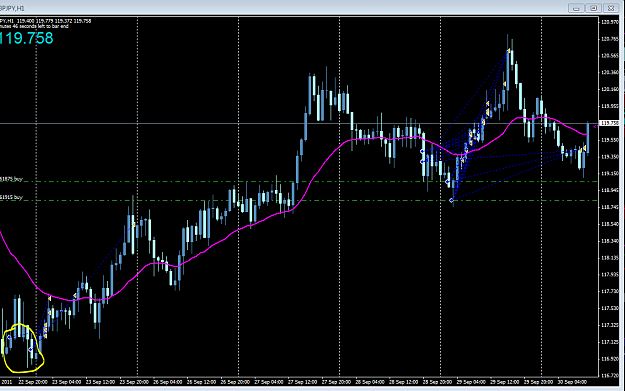
Task: Click the 120.360 price axis label
Action: coord(610,72)
